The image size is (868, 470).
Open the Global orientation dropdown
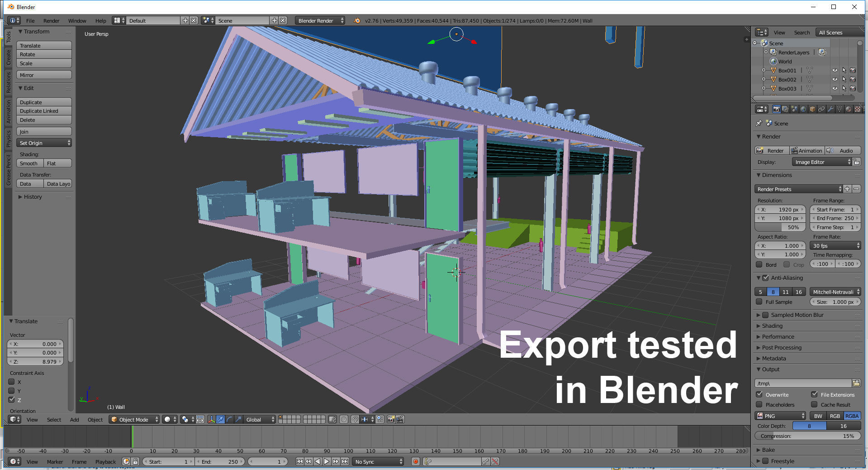pyautogui.click(x=259, y=419)
